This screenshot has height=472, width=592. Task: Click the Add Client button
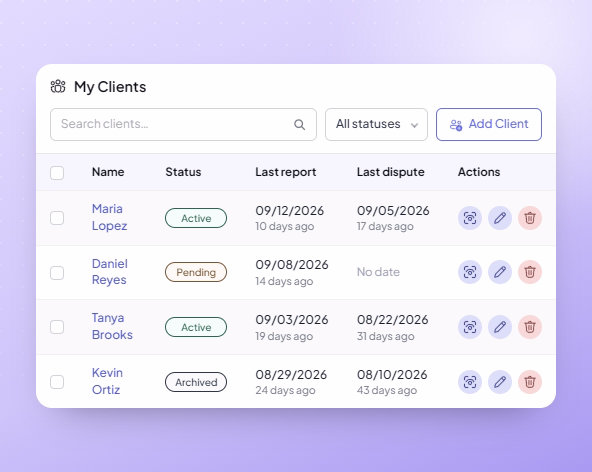[x=489, y=125]
